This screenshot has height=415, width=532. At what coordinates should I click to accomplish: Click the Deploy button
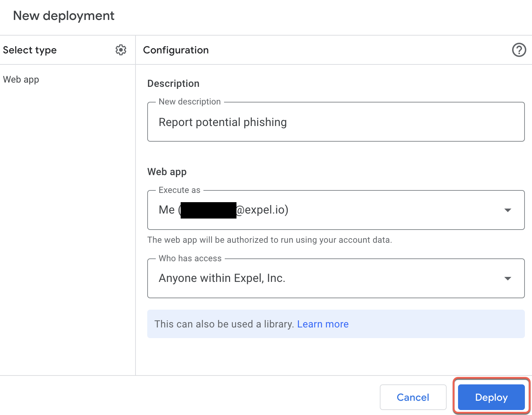point(491,397)
